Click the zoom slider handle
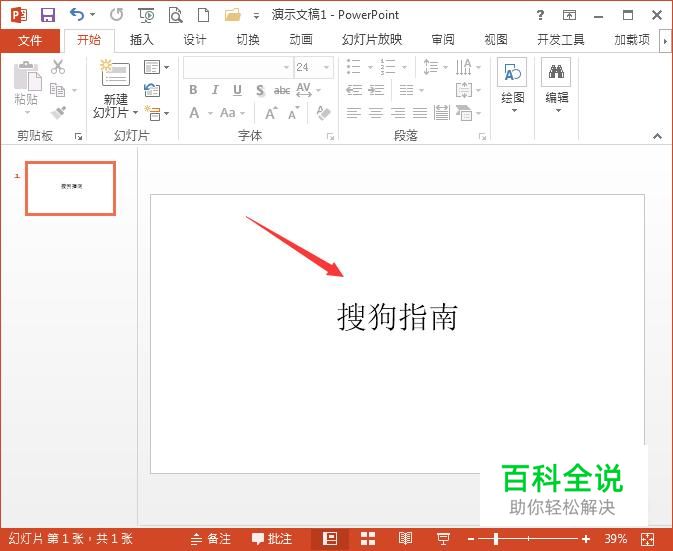 [495, 539]
